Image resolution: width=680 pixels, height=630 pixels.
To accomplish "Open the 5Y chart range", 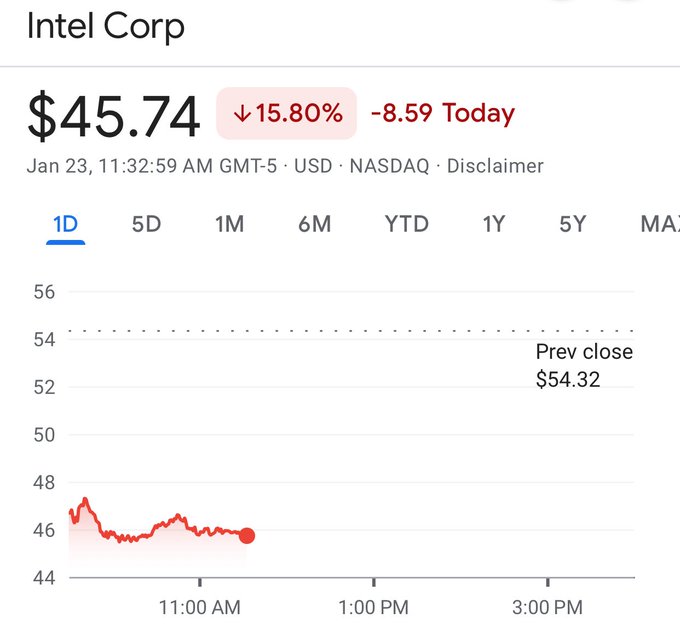I will coord(572,224).
